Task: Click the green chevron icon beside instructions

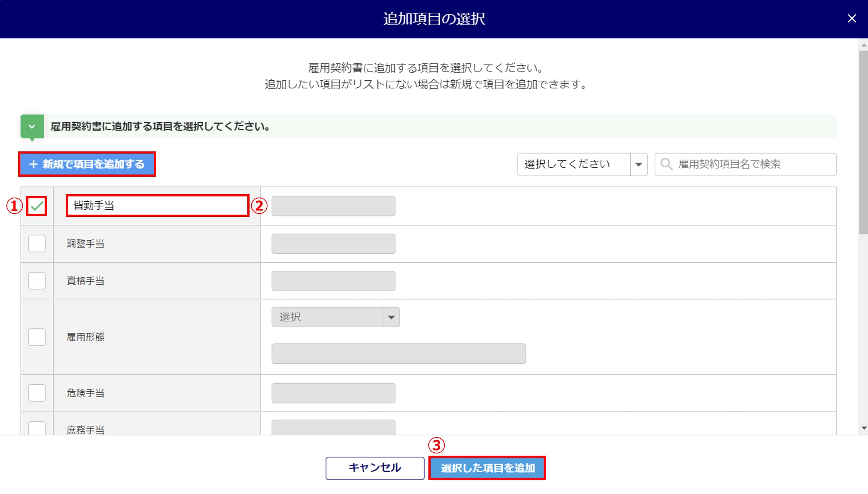Action: click(32, 126)
